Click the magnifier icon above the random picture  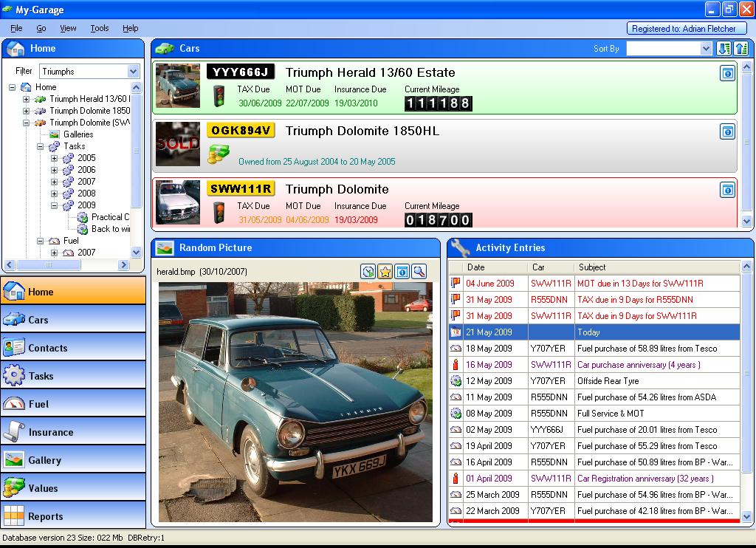point(419,272)
